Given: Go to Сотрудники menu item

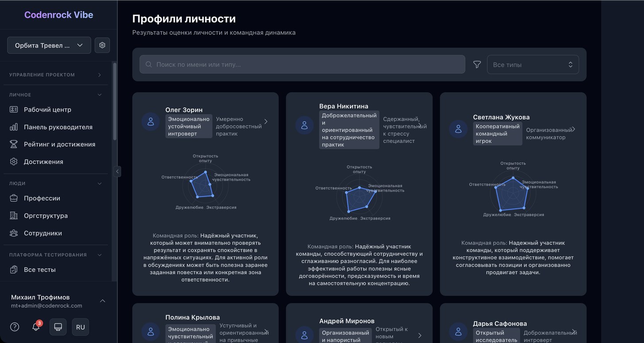Looking at the screenshot, I should [x=56, y=233].
